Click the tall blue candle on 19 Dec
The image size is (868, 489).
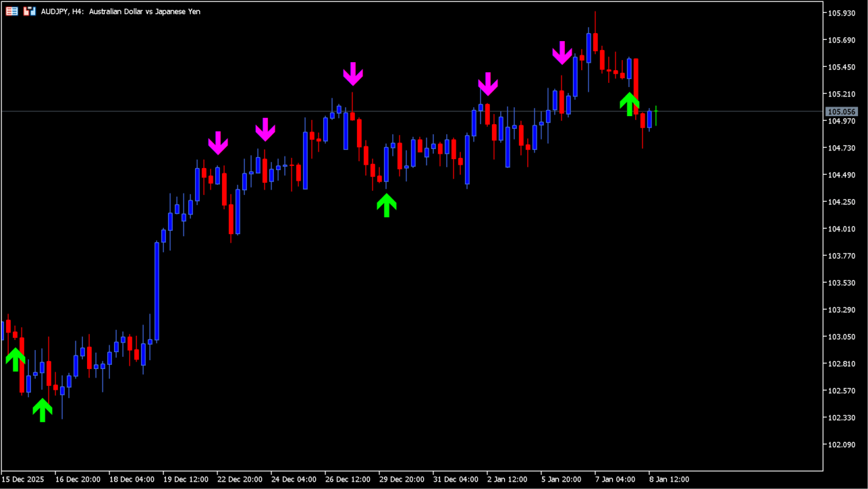(x=157, y=290)
